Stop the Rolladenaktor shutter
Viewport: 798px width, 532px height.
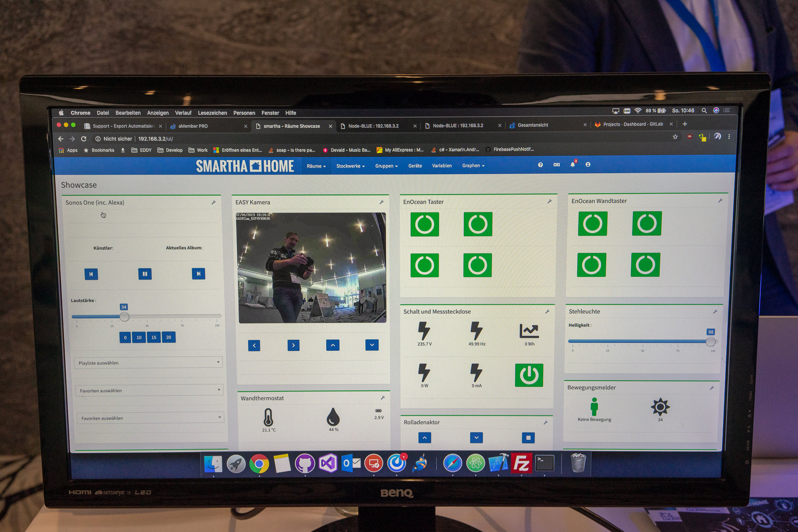pyautogui.click(x=528, y=438)
